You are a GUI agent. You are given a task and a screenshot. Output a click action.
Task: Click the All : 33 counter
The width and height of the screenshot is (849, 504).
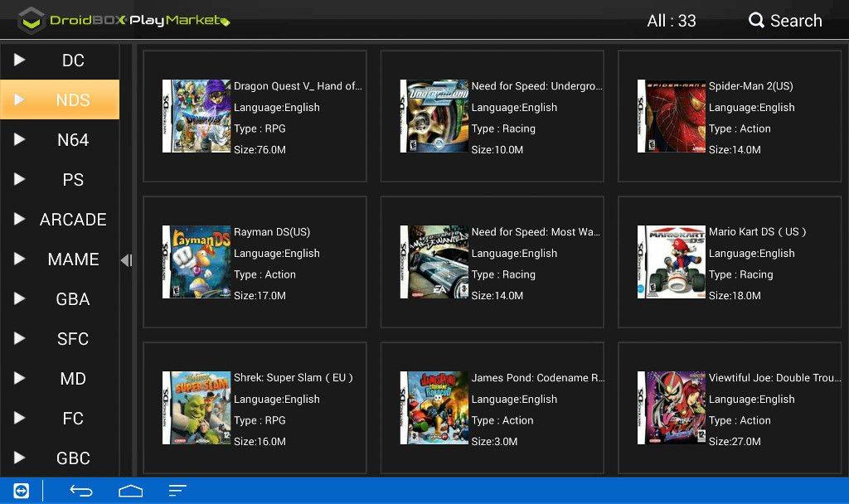click(x=672, y=21)
